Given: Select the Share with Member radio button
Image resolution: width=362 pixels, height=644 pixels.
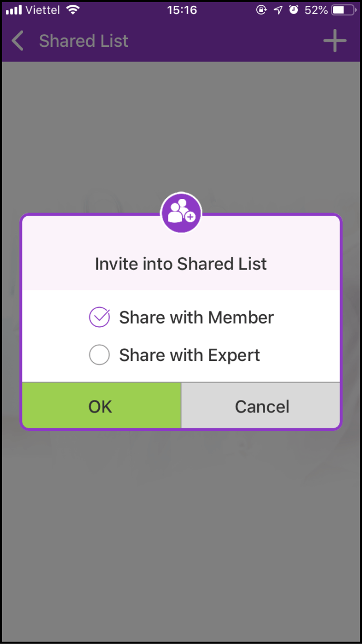Looking at the screenshot, I should tap(99, 317).
